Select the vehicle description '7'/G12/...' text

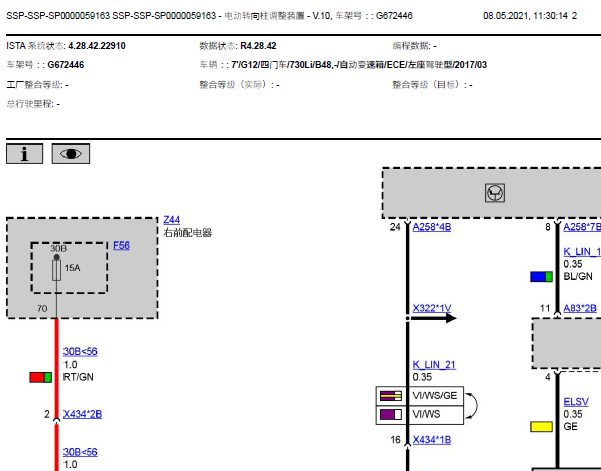(x=359, y=65)
